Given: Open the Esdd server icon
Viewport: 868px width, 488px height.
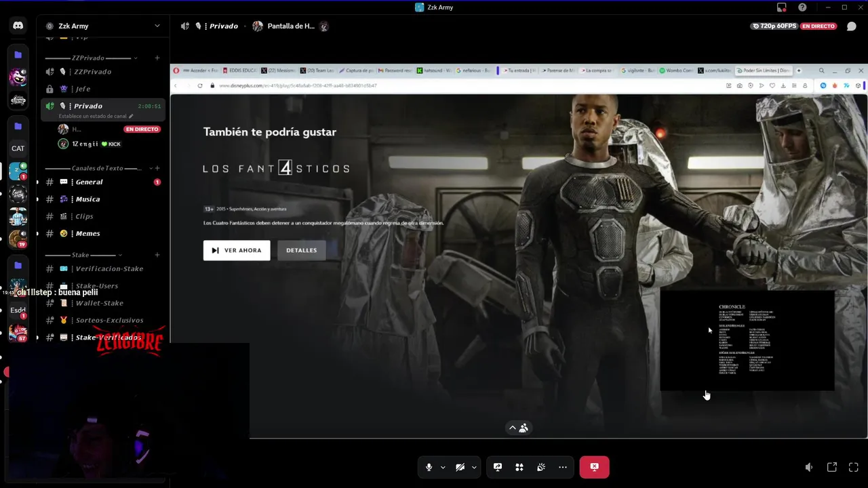Looking at the screenshot, I should [x=18, y=310].
